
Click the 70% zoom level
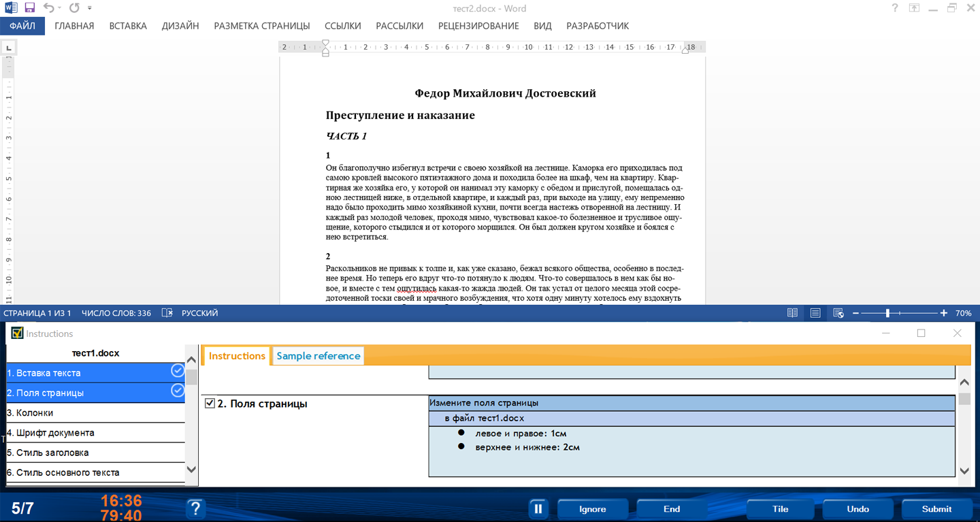tap(963, 313)
